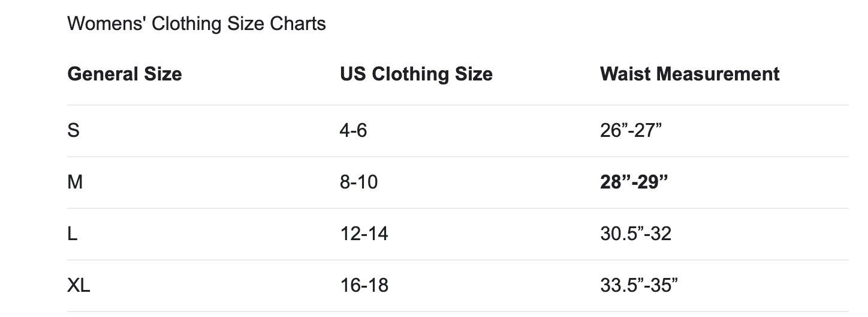Select the "XL" general size cell
Image resolution: width=868 pixels, height=317 pixels.
79,285
